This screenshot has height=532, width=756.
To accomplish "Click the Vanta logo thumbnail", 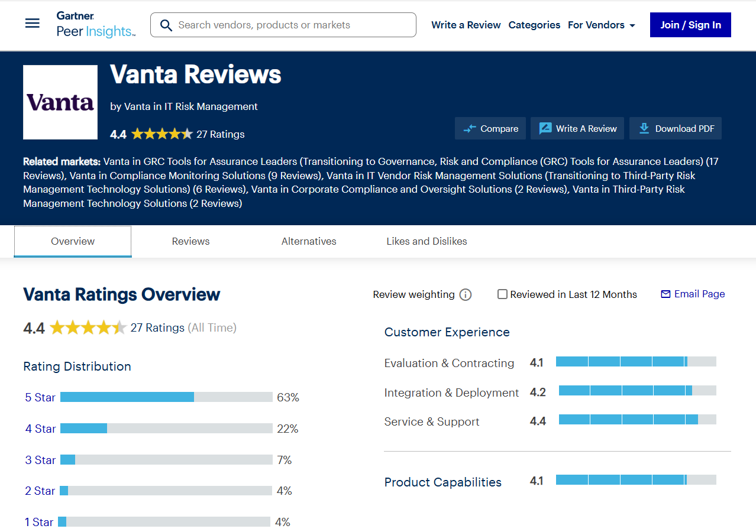I will pos(60,102).
